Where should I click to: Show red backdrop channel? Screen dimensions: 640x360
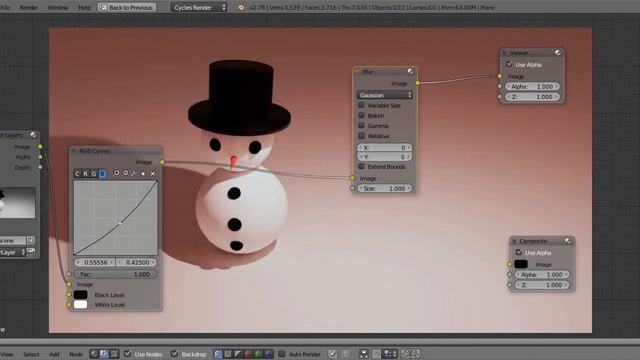point(248,354)
